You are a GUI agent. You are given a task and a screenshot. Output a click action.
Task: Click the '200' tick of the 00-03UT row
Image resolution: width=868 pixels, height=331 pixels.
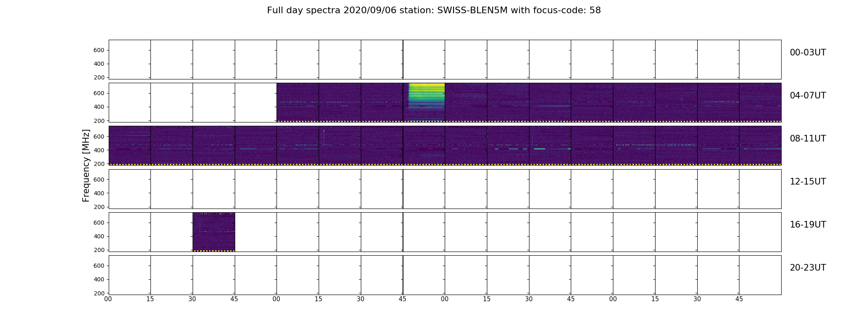(x=99, y=77)
